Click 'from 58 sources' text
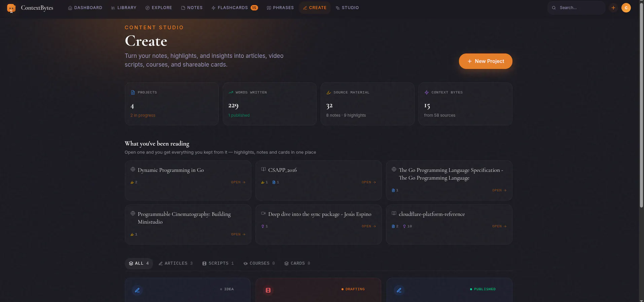Image resolution: width=644 pixels, height=302 pixels. click(x=440, y=115)
